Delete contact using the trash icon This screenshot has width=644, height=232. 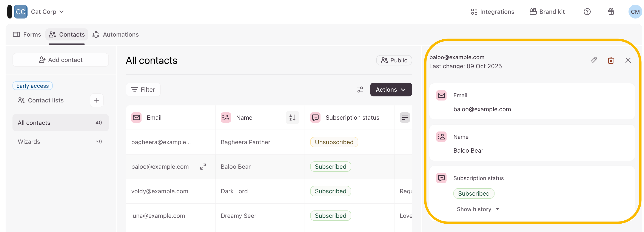point(610,60)
